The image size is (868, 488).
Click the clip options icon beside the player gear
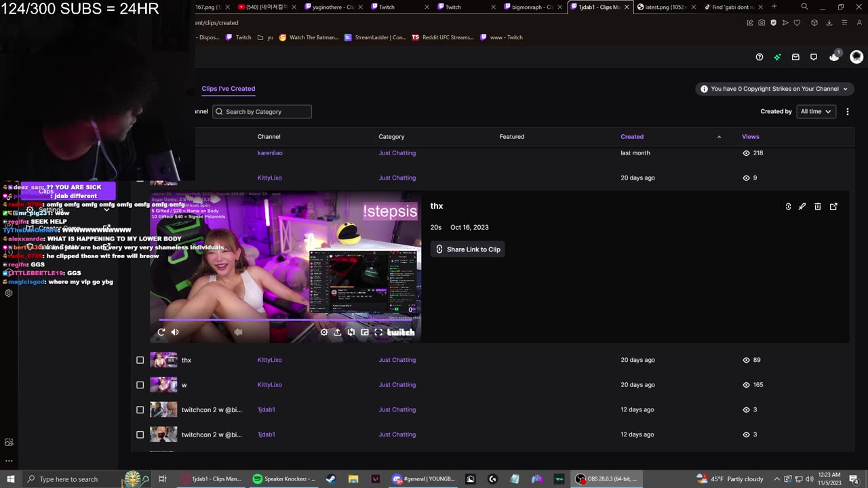[351, 332]
